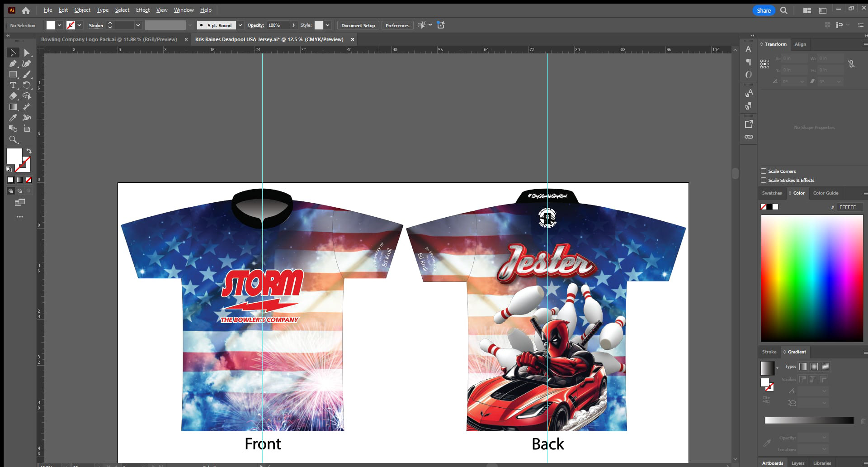The height and width of the screenshot is (467, 868).
Task: Click the large Fill swatch in toolbar
Action: click(14, 156)
